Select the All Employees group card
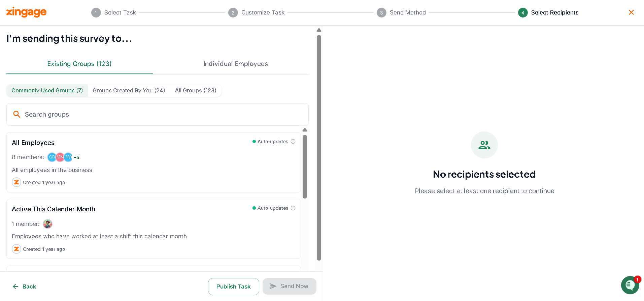The width and height of the screenshot is (644, 301). (x=154, y=162)
